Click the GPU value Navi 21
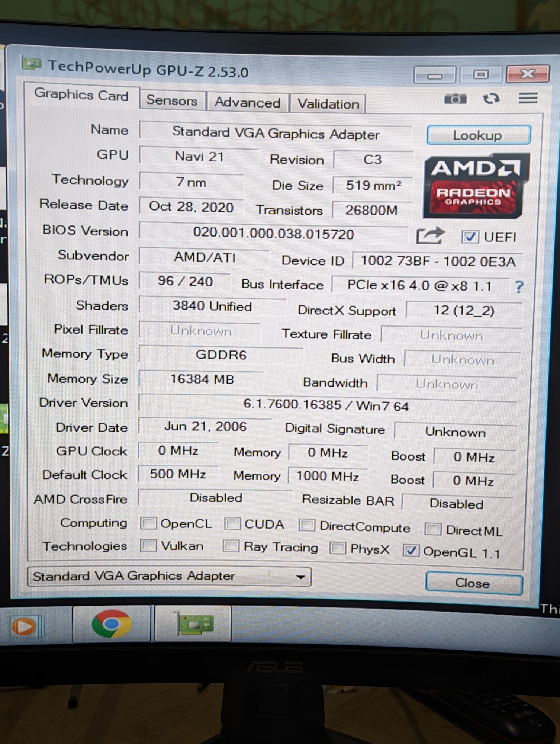This screenshot has height=744, width=560. pyautogui.click(x=199, y=157)
